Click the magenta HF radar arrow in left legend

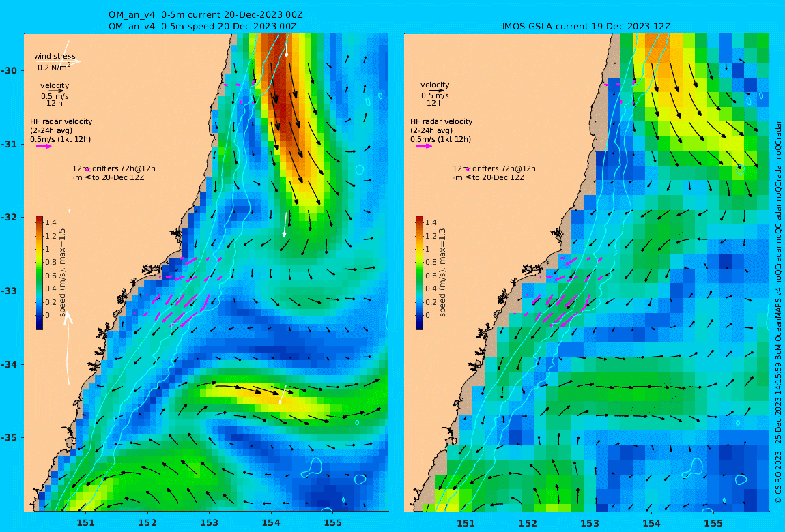(43, 147)
